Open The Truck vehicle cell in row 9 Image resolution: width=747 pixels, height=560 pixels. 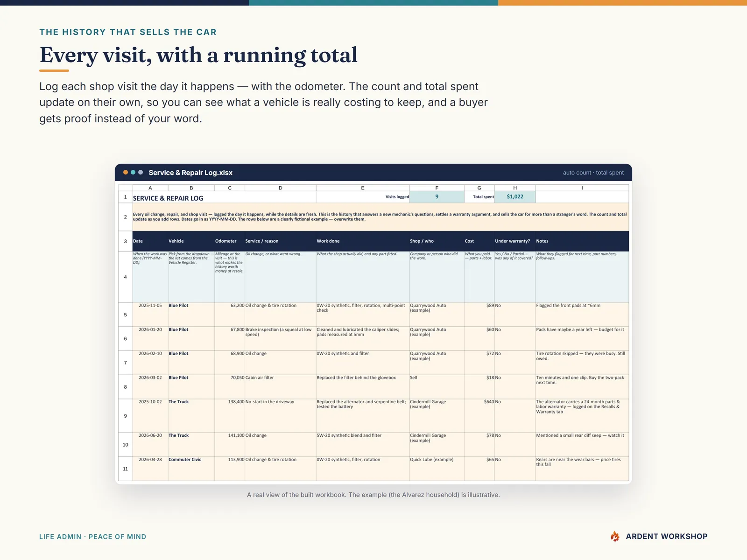tap(191, 416)
